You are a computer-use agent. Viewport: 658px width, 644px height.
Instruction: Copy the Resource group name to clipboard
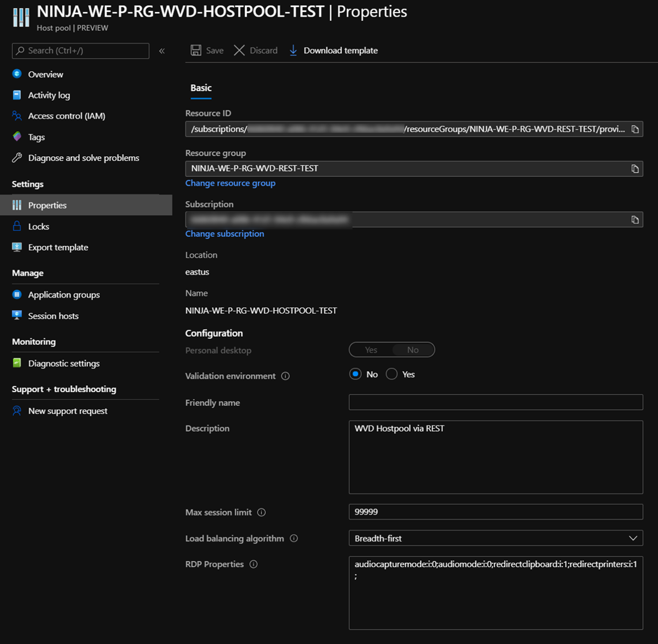tap(635, 169)
